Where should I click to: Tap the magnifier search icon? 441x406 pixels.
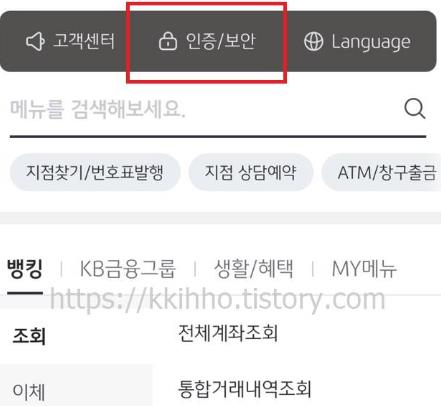point(415,109)
